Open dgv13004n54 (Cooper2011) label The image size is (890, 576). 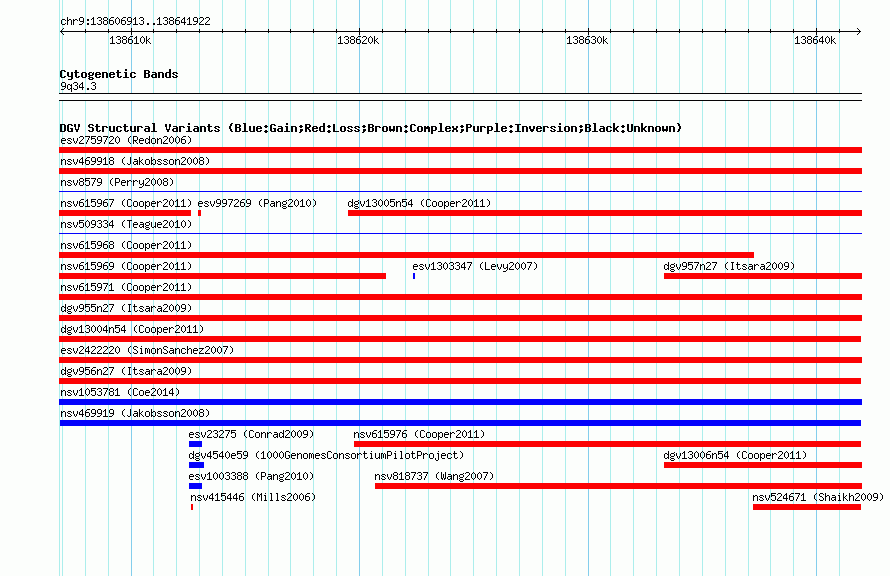tap(132, 329)
